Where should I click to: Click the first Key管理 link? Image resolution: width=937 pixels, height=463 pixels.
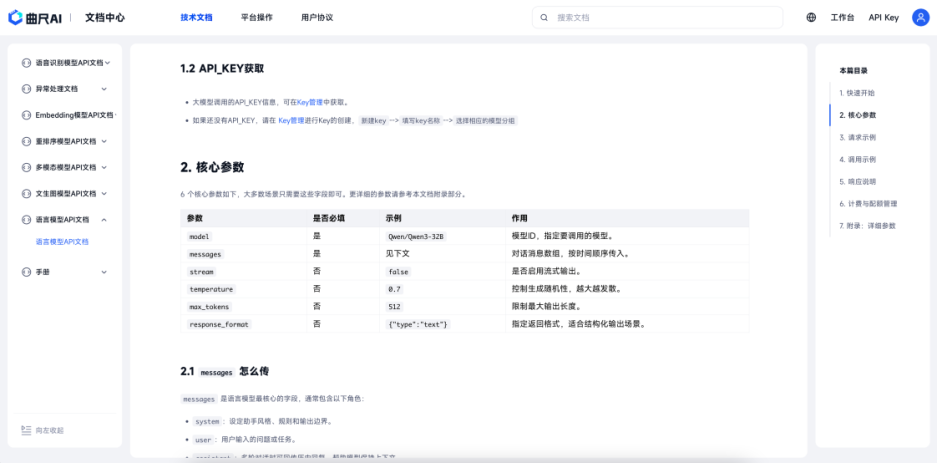click(x=310, y=102)
